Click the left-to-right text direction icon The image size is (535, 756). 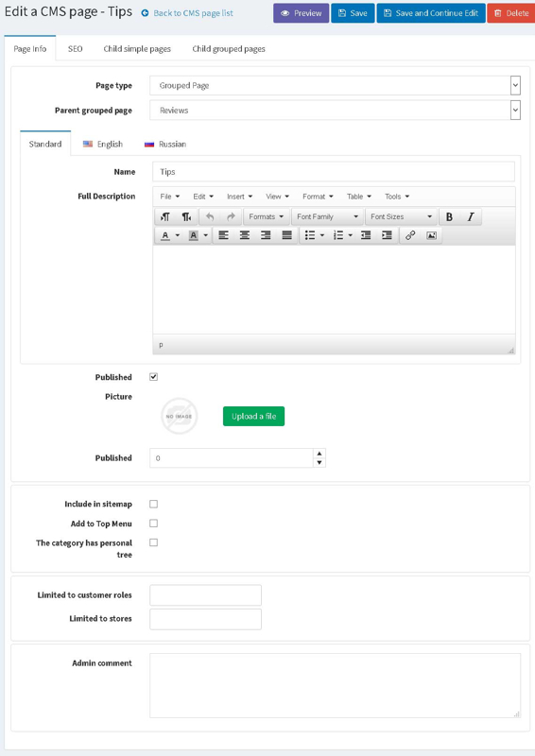[x=165, y=217]
